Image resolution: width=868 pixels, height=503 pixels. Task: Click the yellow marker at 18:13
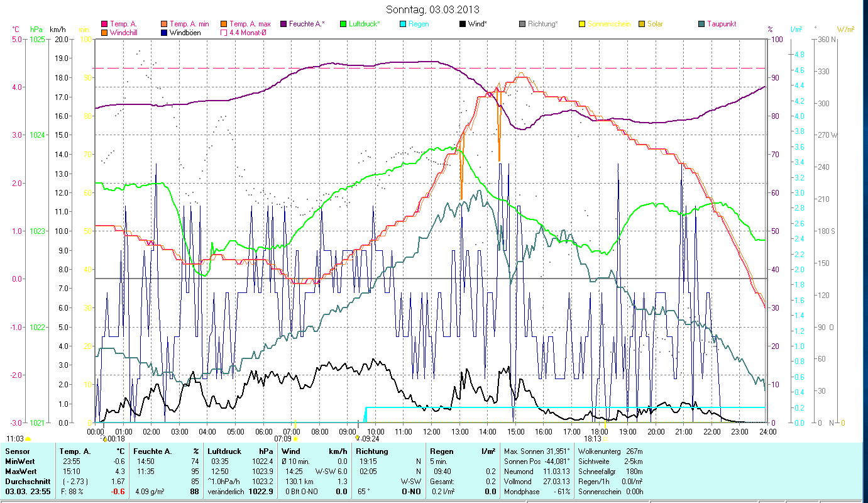tap(605, 438)
